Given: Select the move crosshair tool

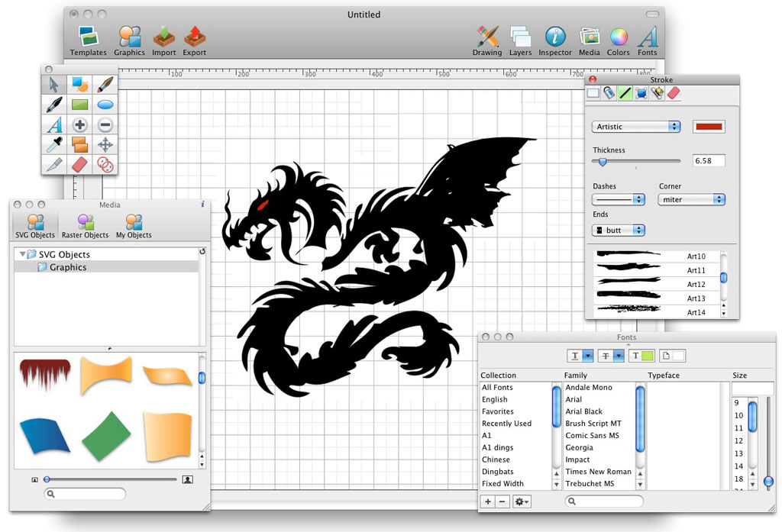Looking at the screenshot, I should point(105,144).
